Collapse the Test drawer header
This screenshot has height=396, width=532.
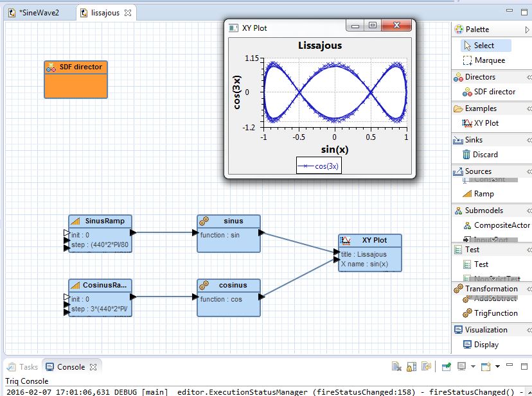coord(529,250)
